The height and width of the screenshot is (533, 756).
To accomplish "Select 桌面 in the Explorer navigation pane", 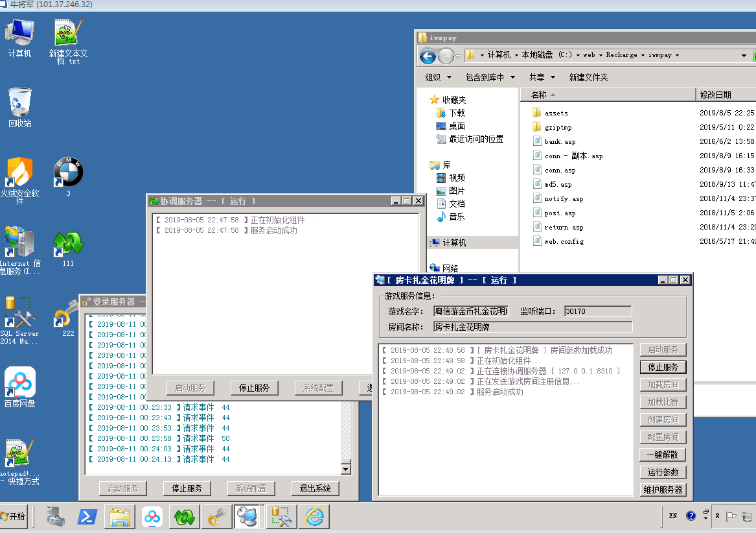I will click(457, 126).
